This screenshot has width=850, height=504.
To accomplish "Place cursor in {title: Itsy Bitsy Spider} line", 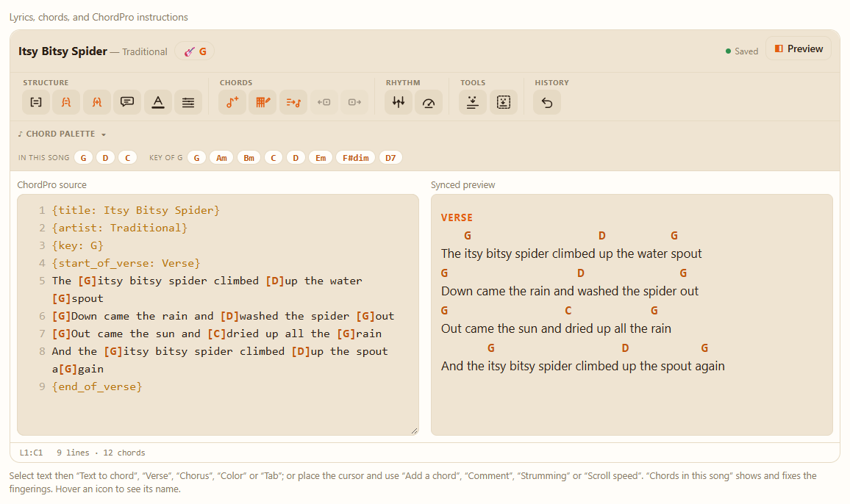I will pos(135,210).
